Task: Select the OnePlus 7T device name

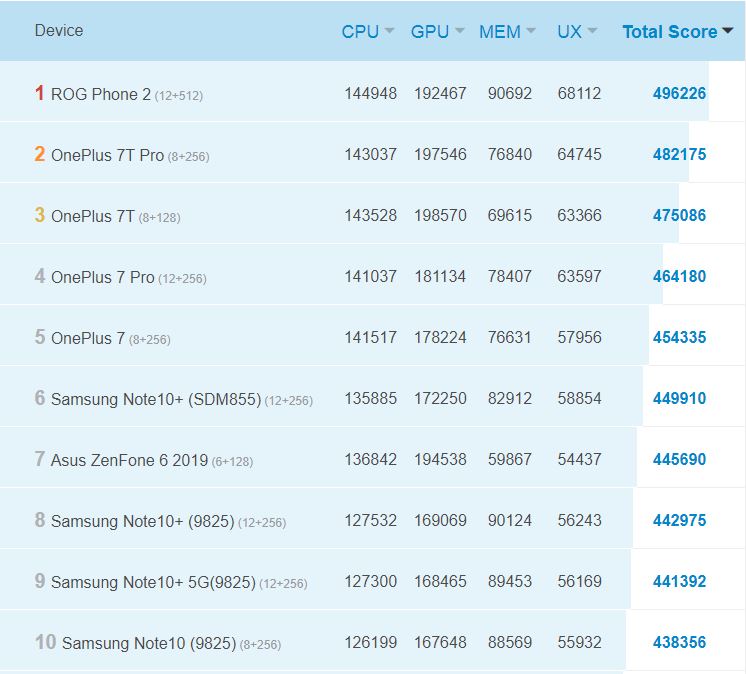Action: [x=92, y=216]
